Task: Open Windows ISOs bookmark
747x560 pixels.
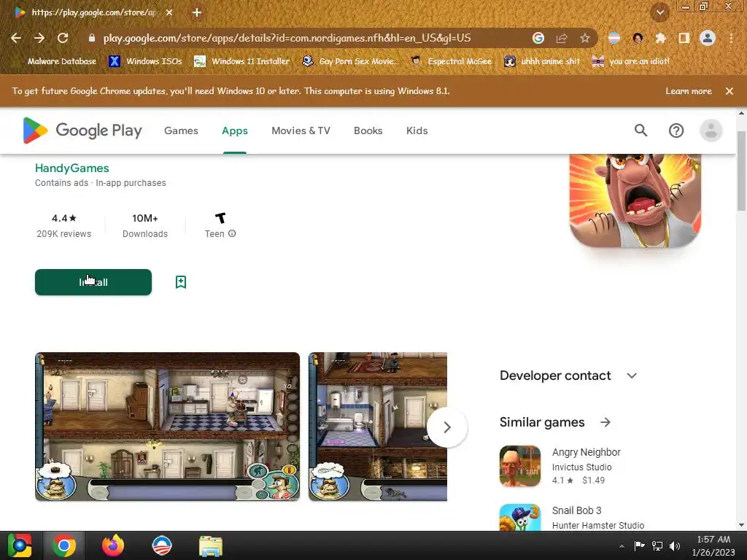Action: click(145, 61)
